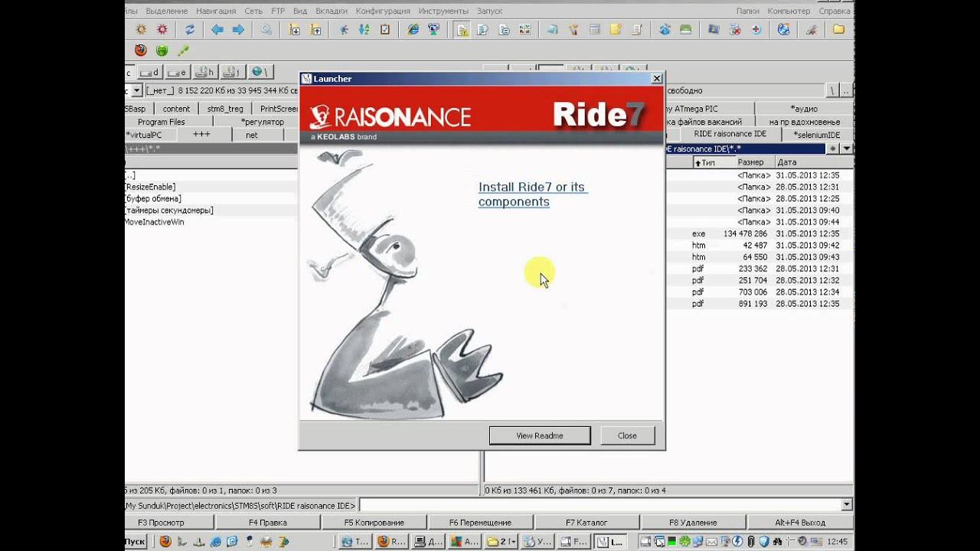Click the Internet Explorer toolbar icon

click(413, 30)
